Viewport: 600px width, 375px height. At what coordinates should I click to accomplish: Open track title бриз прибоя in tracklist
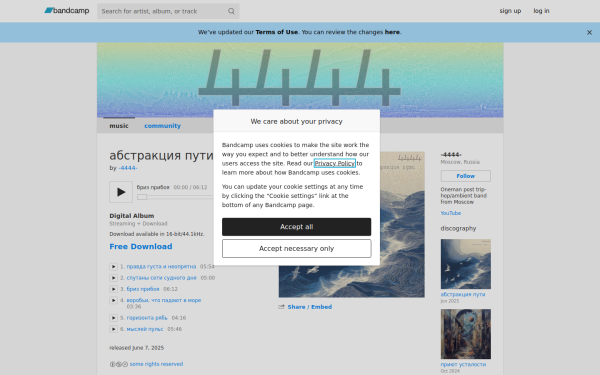click(x=143, y=289)
